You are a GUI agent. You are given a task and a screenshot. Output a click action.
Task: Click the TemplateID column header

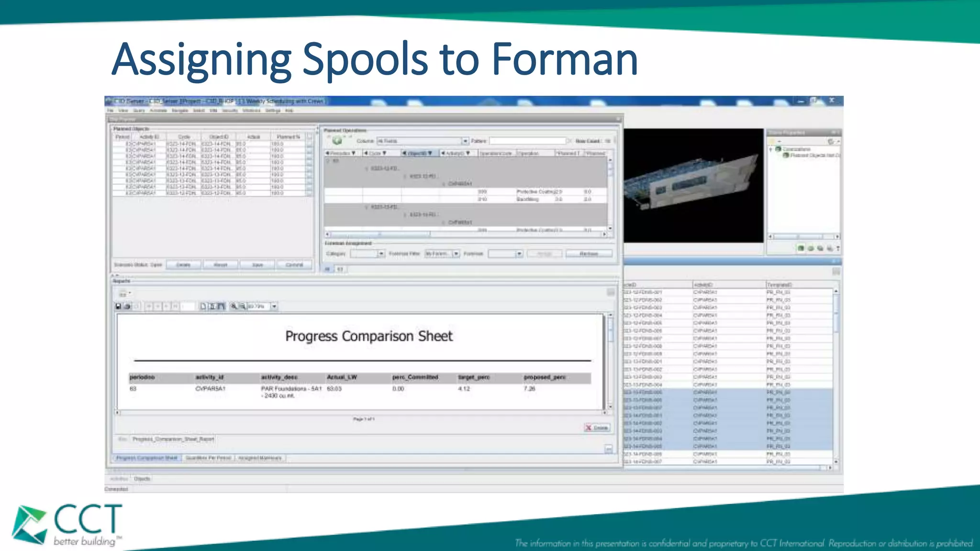point(799,285)
